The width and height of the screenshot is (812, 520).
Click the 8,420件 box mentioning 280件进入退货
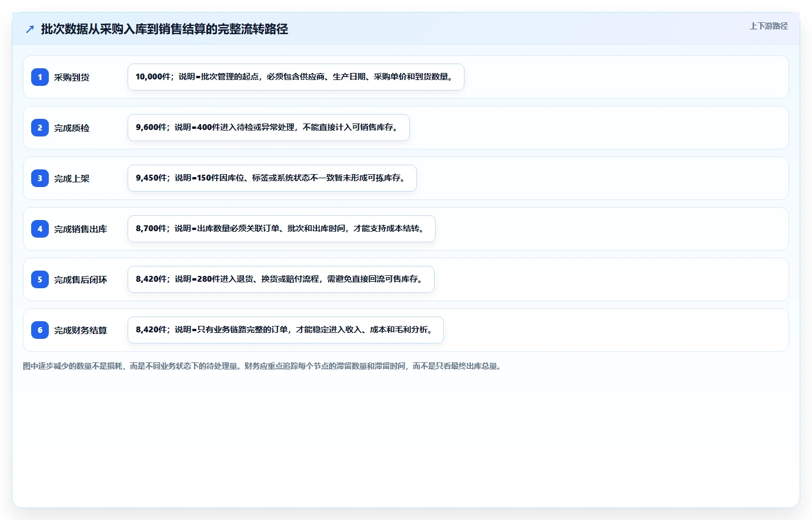[281, 279]
